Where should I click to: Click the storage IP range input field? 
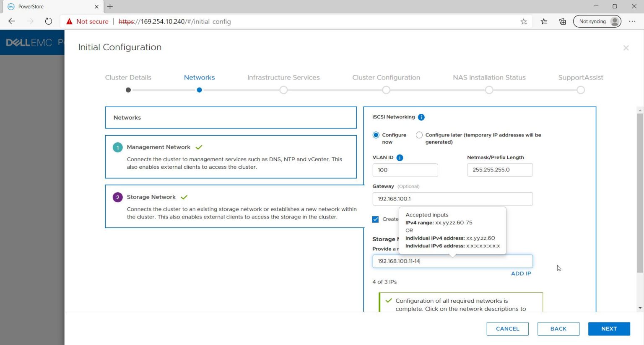tap(452, 261)
